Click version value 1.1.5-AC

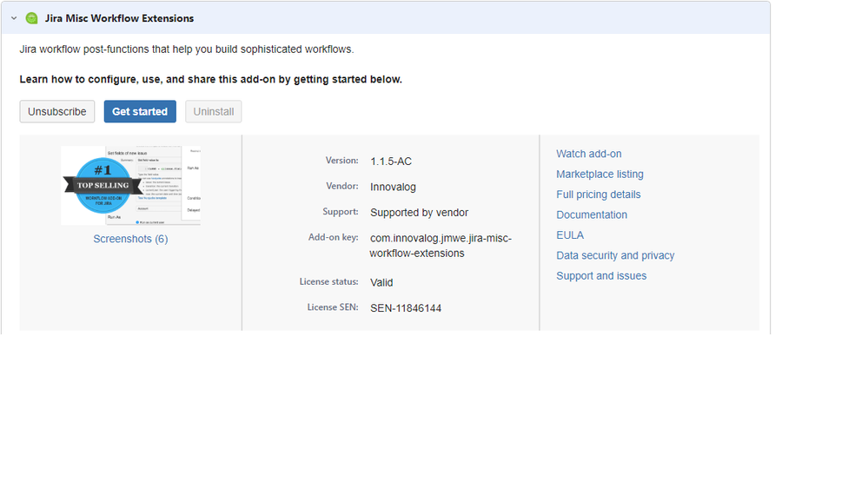point(391,162)
